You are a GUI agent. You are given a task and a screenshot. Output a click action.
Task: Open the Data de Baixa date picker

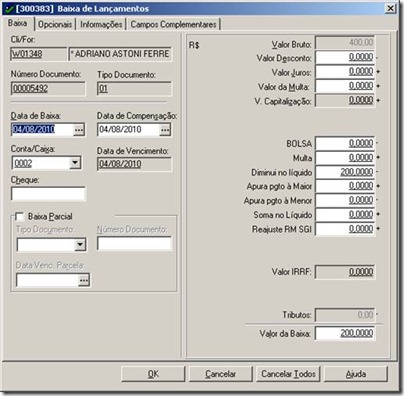[79, 130]
